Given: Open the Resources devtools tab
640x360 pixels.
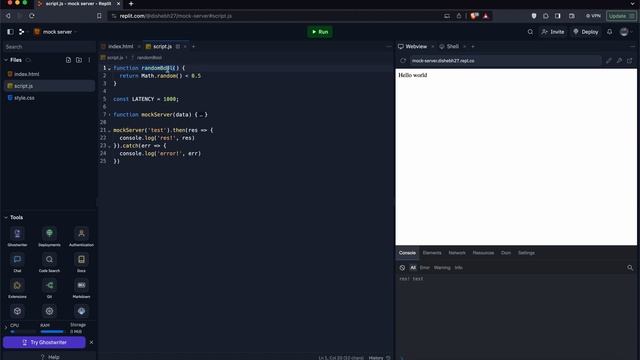Looking at the screenshot, I should coord(483,253).
